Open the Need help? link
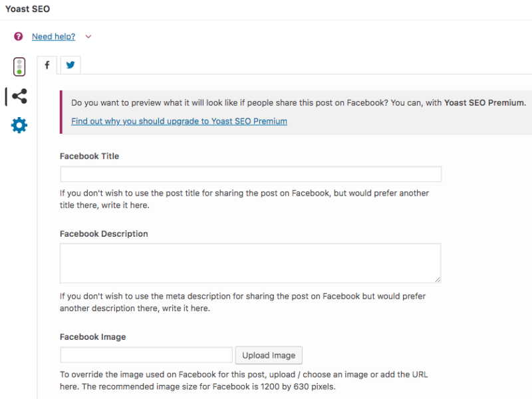This screenshot has width=532, height=399. (x=54, y=37)
